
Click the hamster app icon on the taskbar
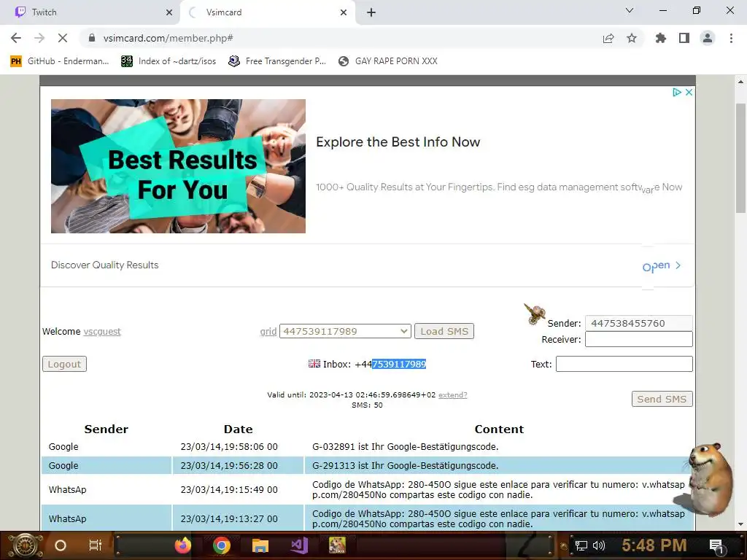(337, 545)
